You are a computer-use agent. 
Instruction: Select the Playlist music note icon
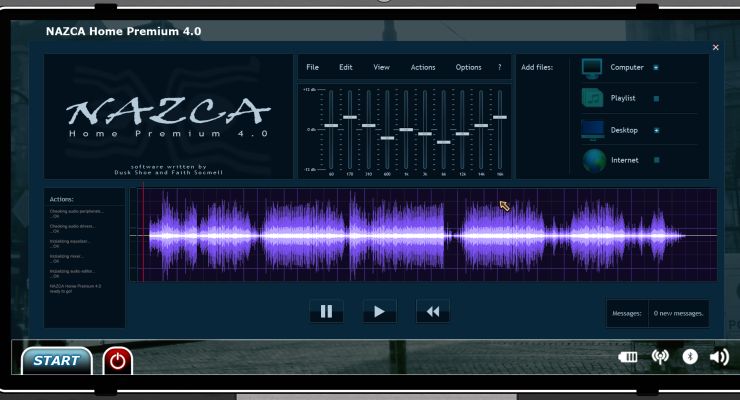point(592,99)
